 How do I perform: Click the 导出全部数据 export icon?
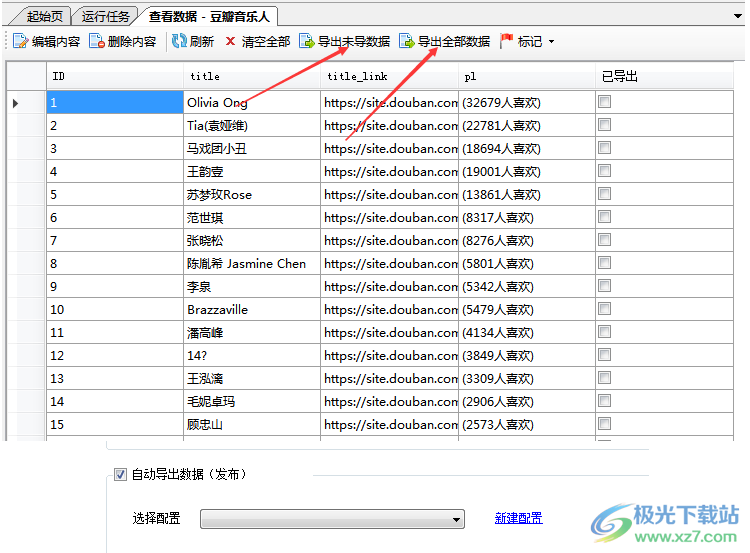(x=407, y=42)
